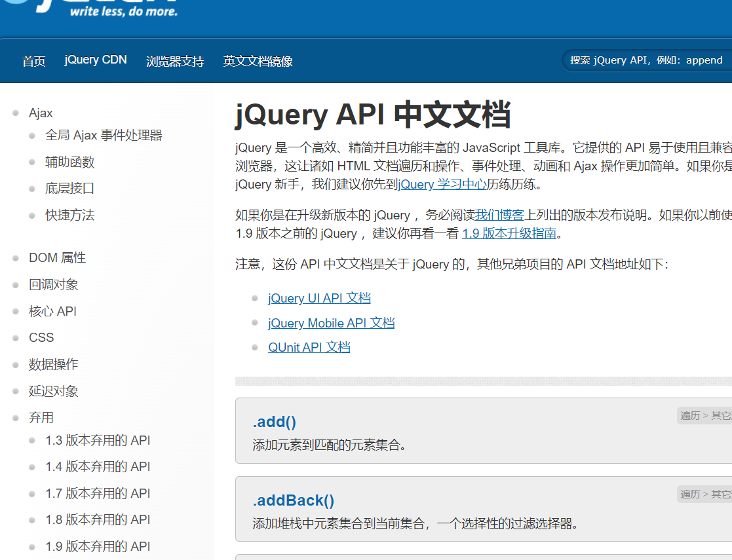This screenshot has width=732, height=560.
Task: Open the .addBack() method entry
Action: tap(294, 500)
